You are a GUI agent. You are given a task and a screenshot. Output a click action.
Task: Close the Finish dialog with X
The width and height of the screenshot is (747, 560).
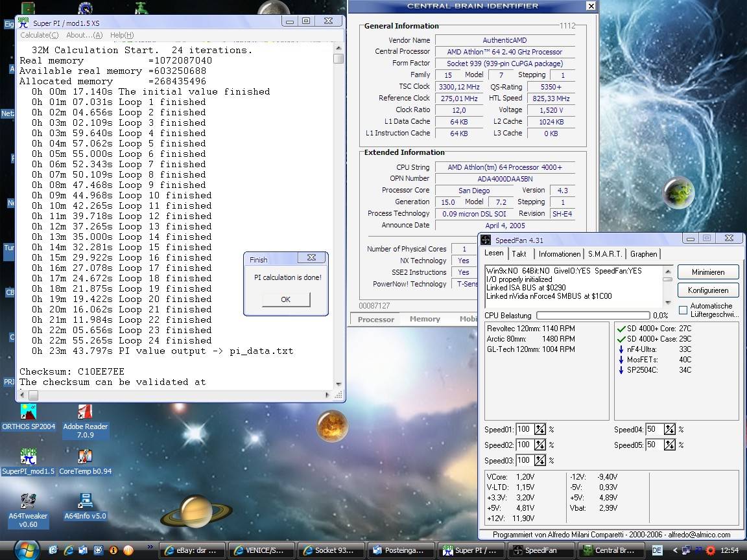(x=311, y=257)
